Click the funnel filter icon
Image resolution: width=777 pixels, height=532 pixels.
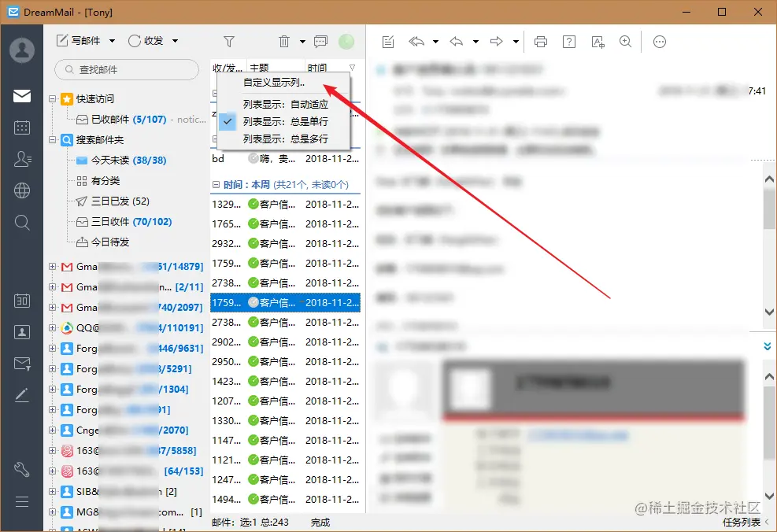[x=228, y=42]
